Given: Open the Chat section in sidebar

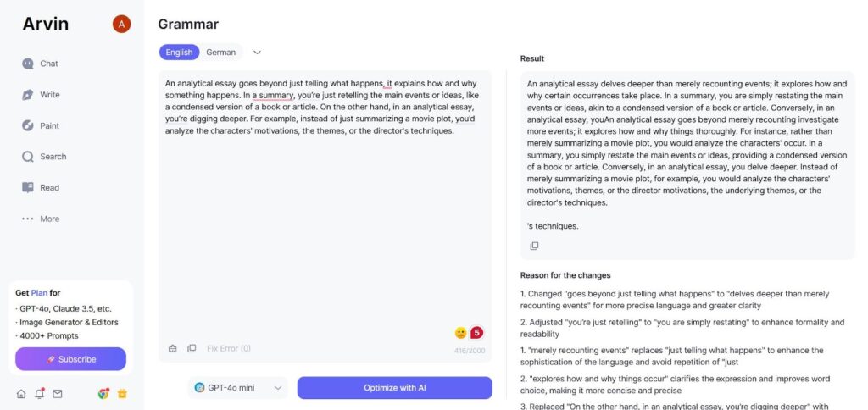Looking at the screenshot, I should 40,64.
